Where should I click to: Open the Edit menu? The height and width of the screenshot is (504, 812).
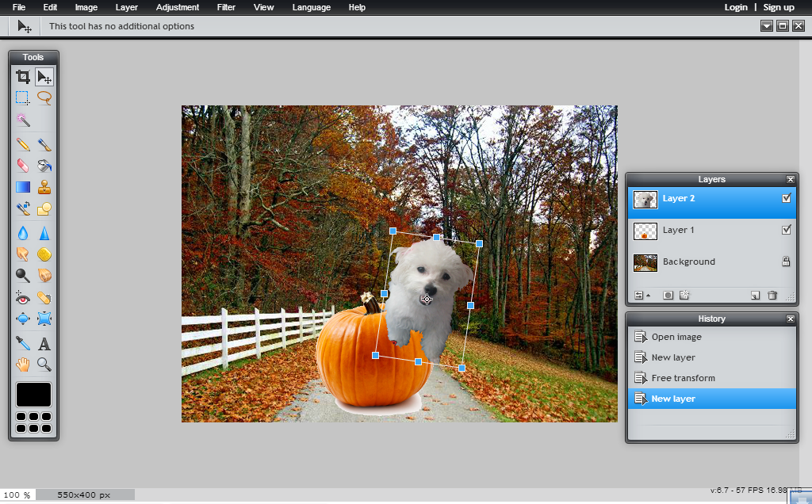(x=50, y=7)
